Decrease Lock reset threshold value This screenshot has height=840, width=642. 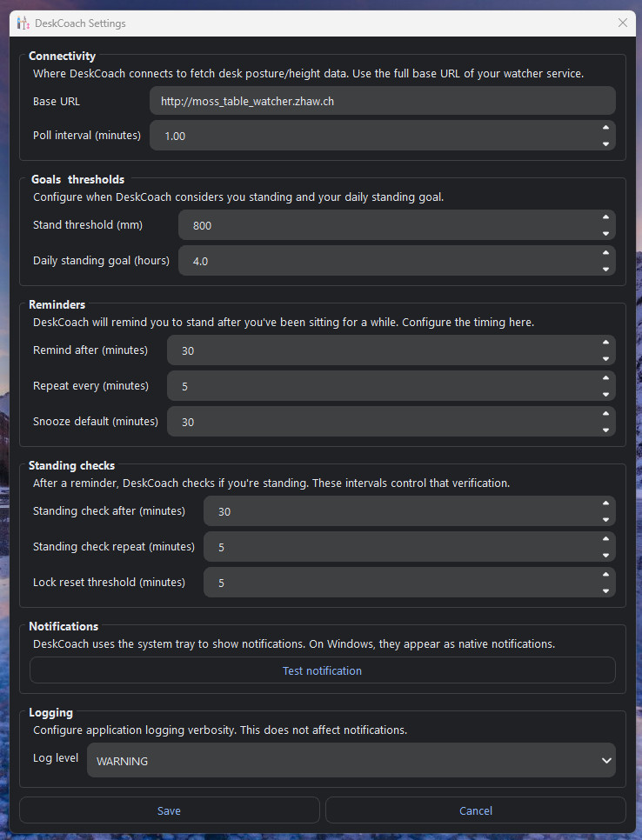(x=605, y=590)
